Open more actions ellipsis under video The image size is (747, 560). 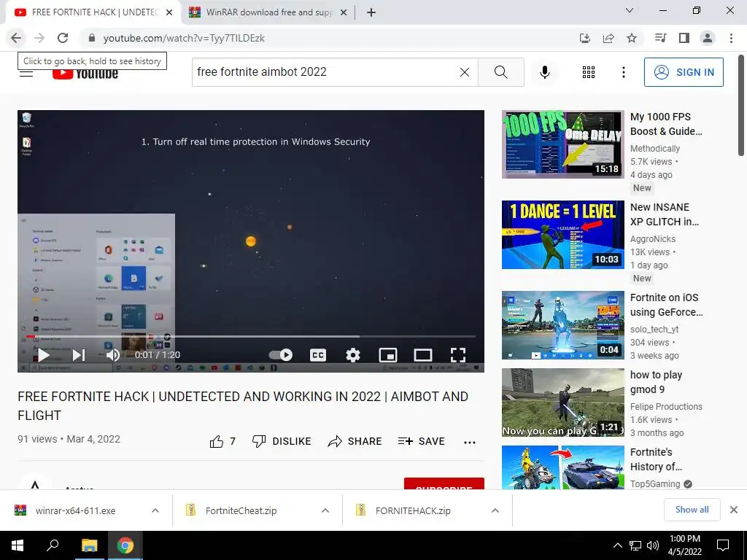pos(470,443)
